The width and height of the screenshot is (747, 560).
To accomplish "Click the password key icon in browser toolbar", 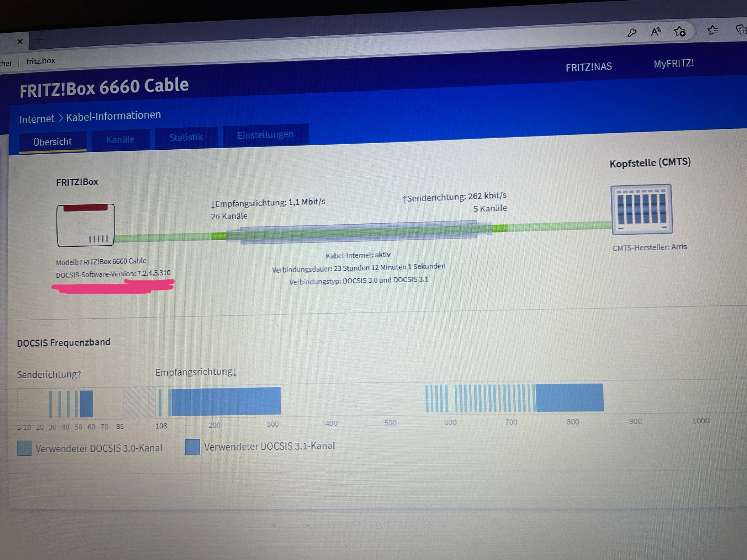I will tap(632, 33).
